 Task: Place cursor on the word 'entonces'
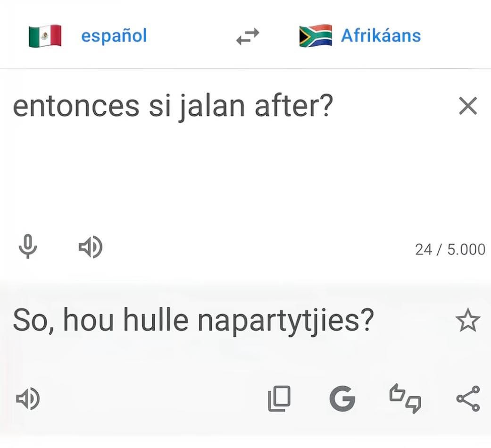coord(75,107)
